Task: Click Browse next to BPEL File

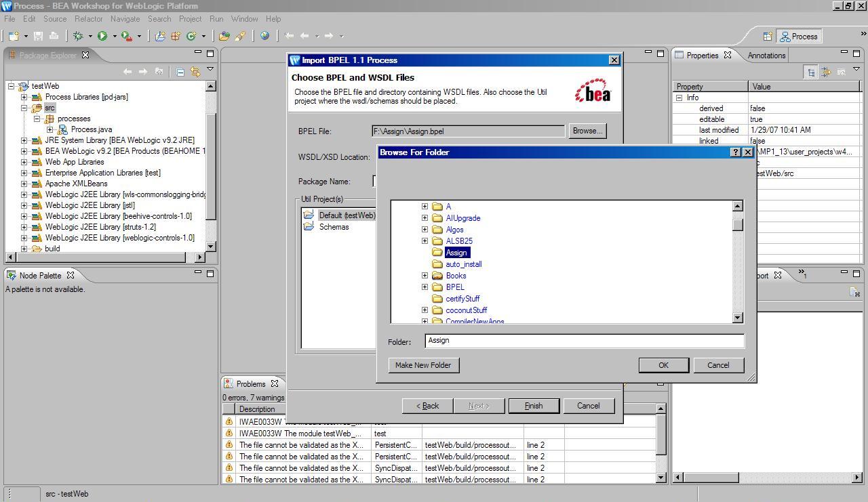Action: (x=587, y=131)
